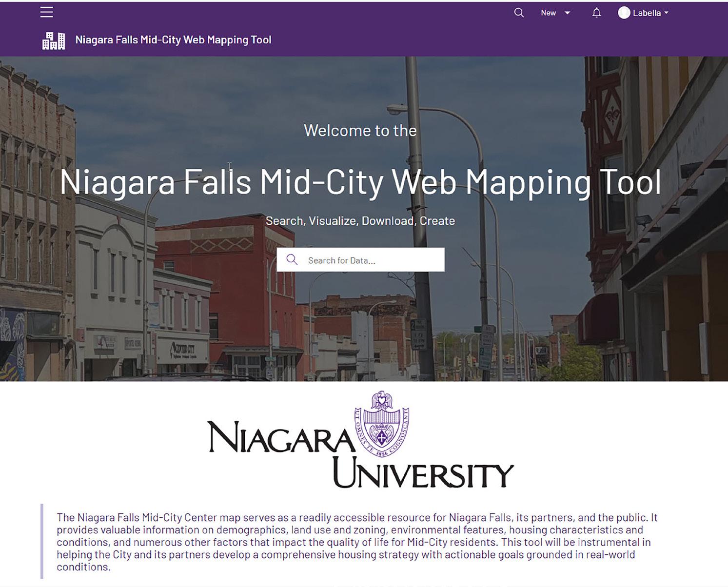This screenshot has height=587, width=728.
Task: Click the magnifier icon in data search box
Action: click(x=292, y=260)
